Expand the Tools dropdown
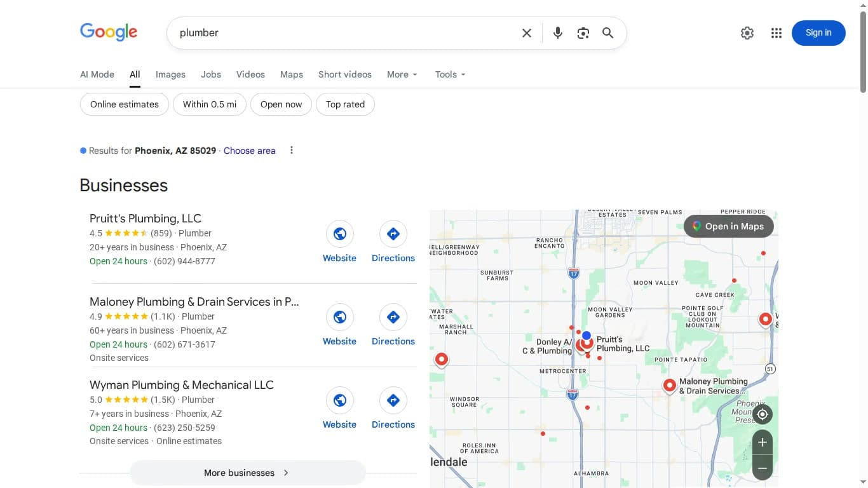Screen dimensions: 868x488 (451, 74)
